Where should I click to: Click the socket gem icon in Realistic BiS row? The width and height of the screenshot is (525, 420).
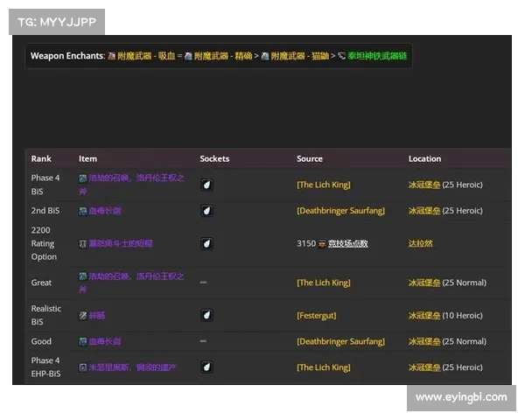click(x=206, y=315)
